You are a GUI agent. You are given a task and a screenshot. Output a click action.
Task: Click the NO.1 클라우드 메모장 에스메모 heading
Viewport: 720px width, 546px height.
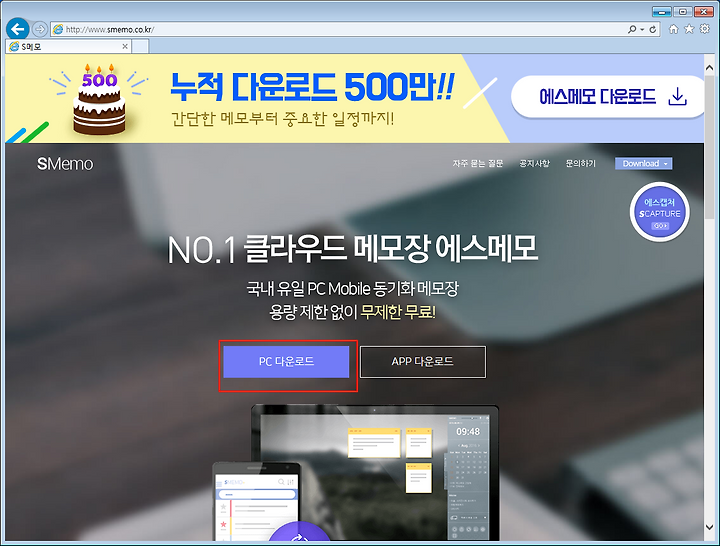click(353, 249)
